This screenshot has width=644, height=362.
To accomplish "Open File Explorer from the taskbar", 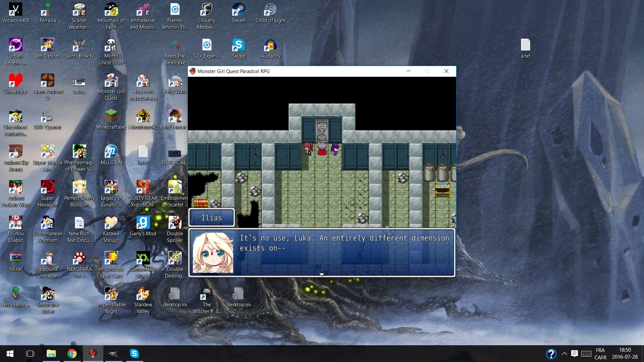I will (x=51, y=354).
